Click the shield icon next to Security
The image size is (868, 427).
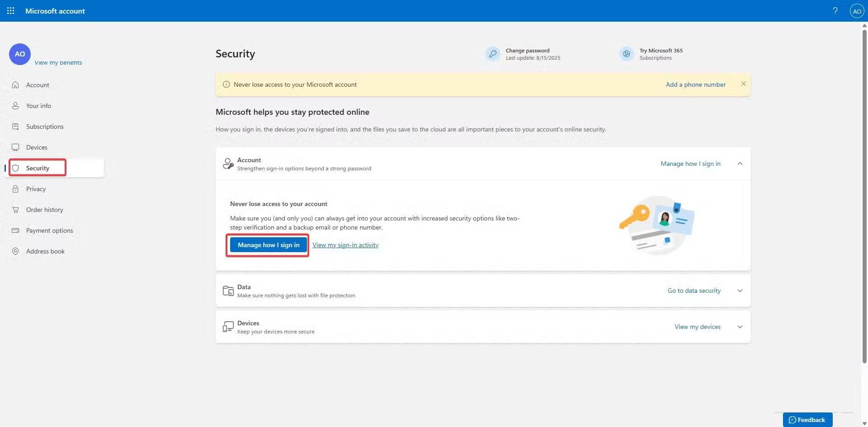16,168
